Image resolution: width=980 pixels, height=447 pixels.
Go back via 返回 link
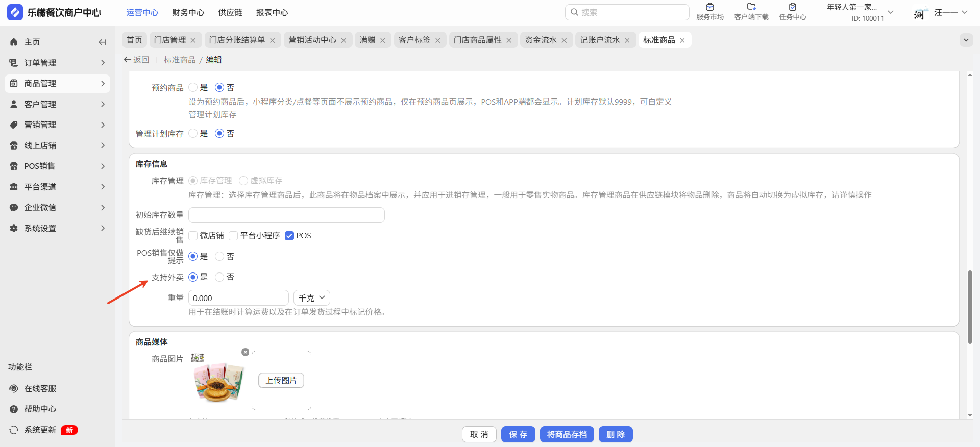coord(137,60)
